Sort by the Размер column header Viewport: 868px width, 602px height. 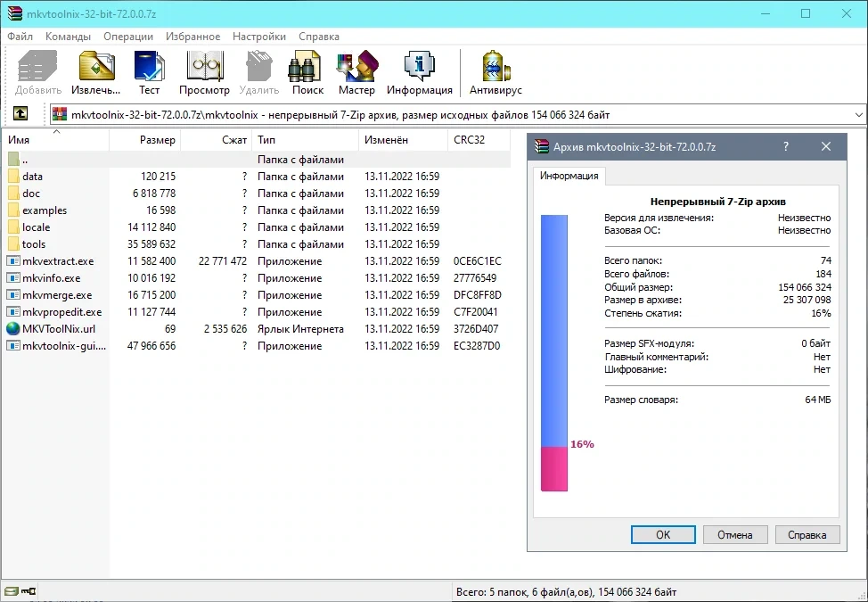pyautogui.click(x=145, y=140)
